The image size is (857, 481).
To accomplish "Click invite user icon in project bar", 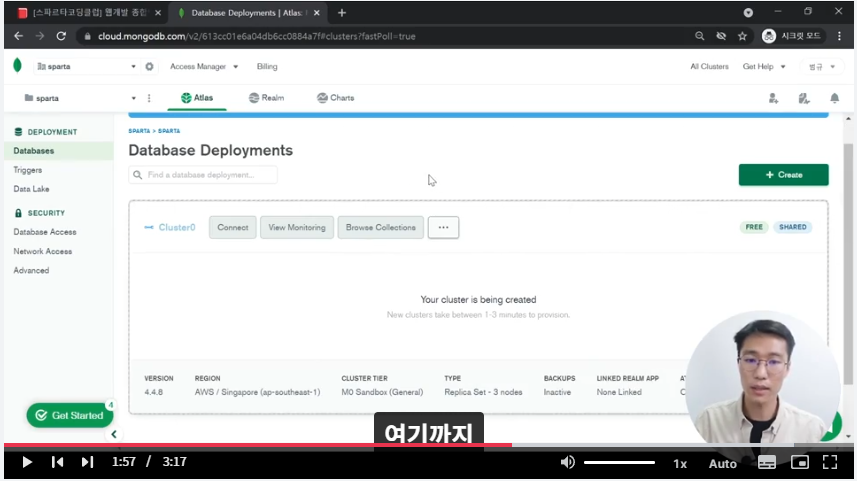I will coord(773,98).
